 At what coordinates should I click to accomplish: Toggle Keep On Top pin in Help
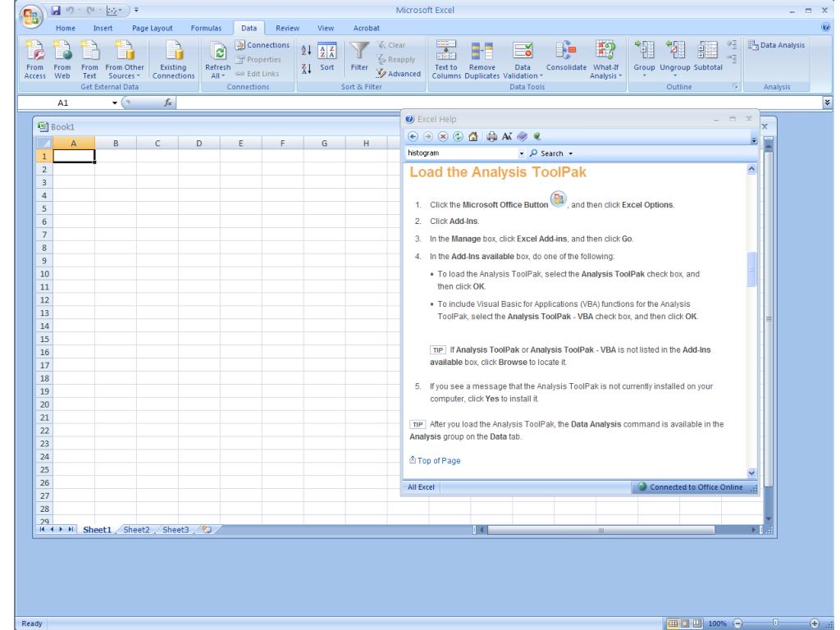[536, 137]
